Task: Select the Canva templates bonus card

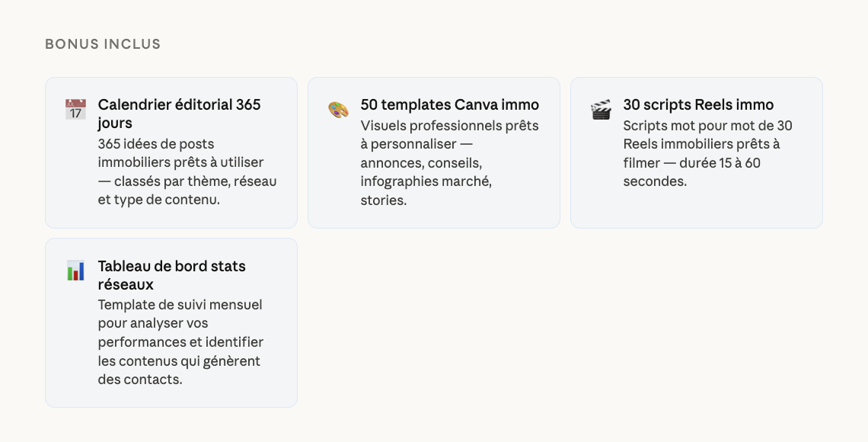Action: [434, 217]
